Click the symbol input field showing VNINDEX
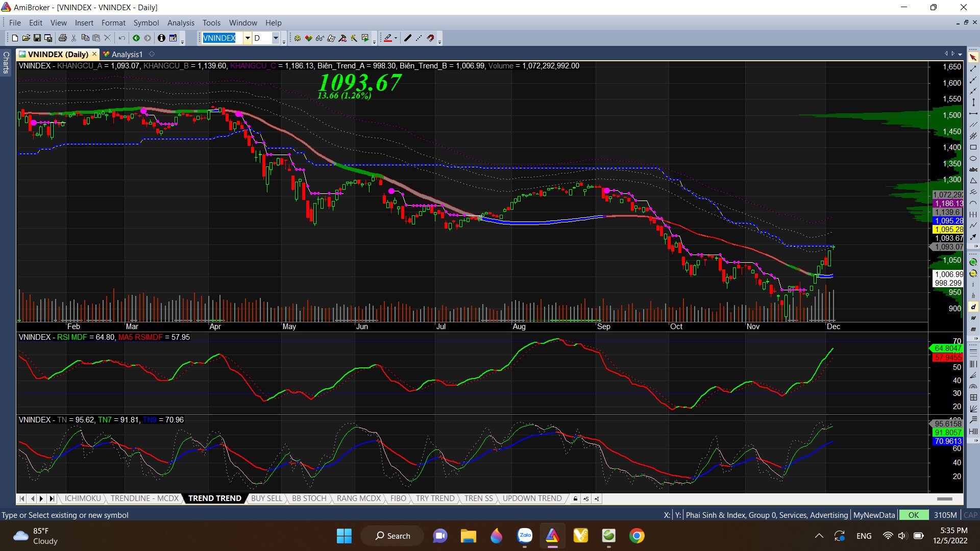980x551 pixels. pos(222,38)
